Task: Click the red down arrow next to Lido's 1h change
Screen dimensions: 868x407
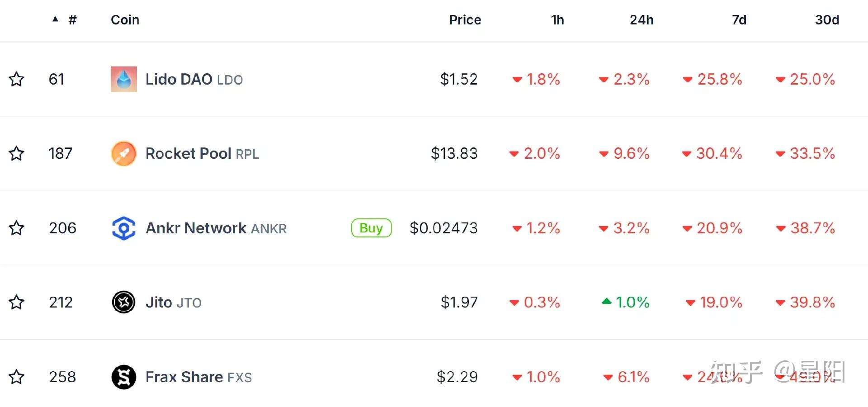Action: [x=517, y=80]
